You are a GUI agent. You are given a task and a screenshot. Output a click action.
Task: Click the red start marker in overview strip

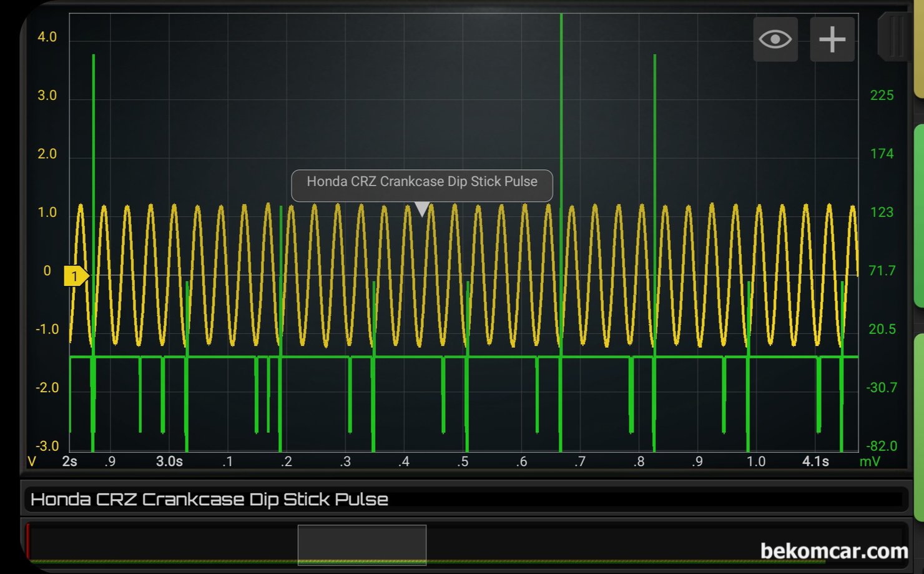click(x=27, y=541)
